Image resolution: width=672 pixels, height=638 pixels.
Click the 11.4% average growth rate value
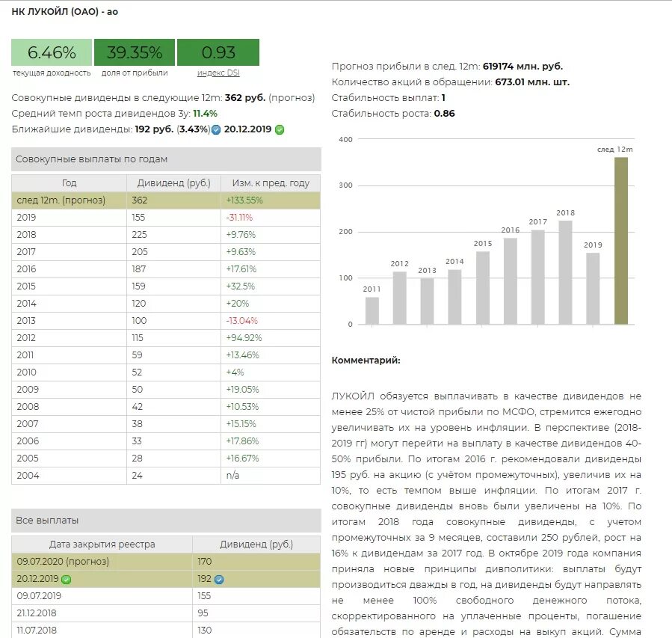point(206,114)
